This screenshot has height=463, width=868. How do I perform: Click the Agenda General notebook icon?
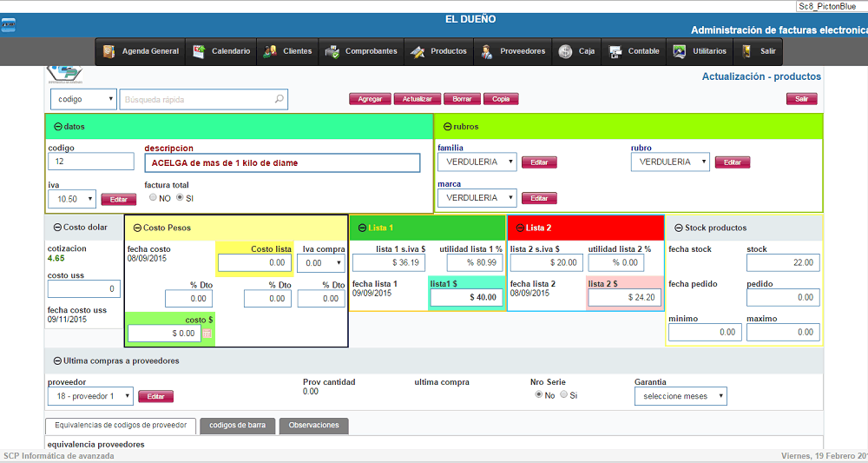point(109,51)
